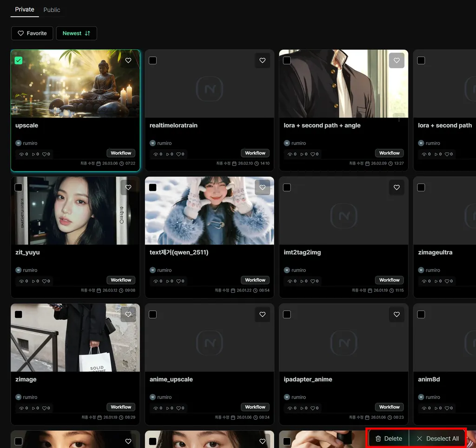Click modified time 14:10 on realtimeloratrain card
Viewport: 476px width, 448px height.
click(262, 163)
